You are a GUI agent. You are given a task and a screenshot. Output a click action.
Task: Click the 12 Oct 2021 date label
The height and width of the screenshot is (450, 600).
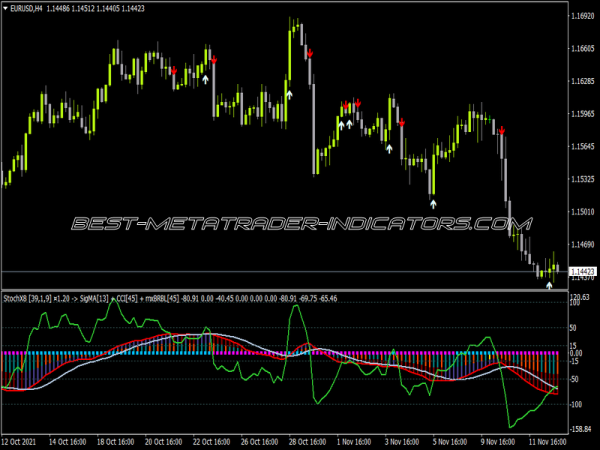point(19,442)
